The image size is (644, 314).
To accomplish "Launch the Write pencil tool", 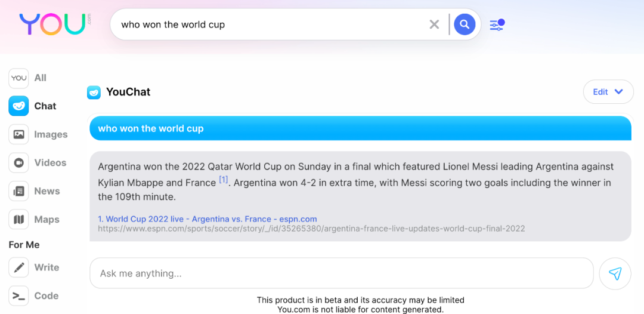I will (19, 267).
